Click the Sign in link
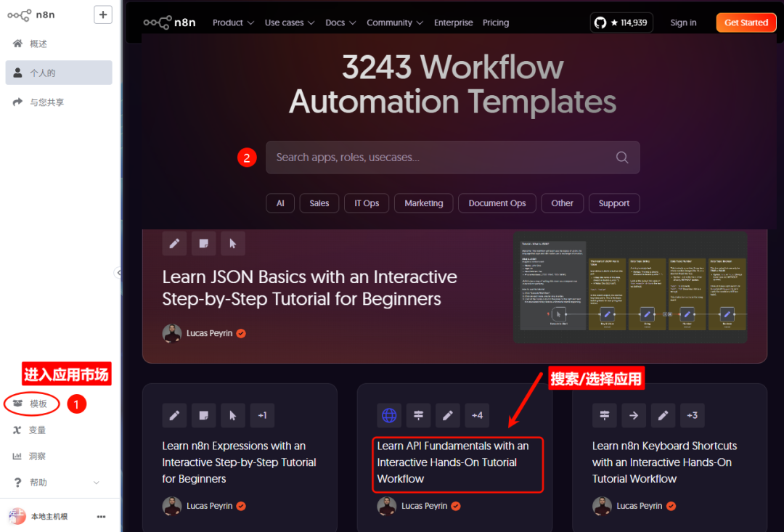The width and height of the screenshot is (784, 532). (684, 22)
